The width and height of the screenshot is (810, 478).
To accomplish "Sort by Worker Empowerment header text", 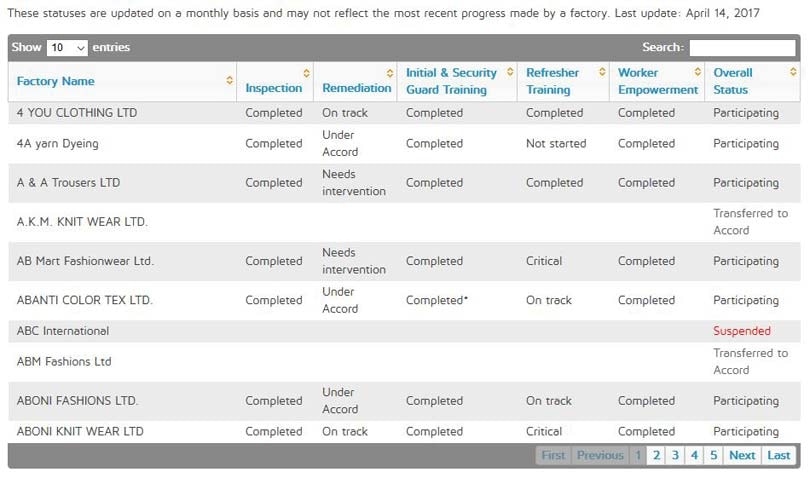I will [x=657, y=81].
